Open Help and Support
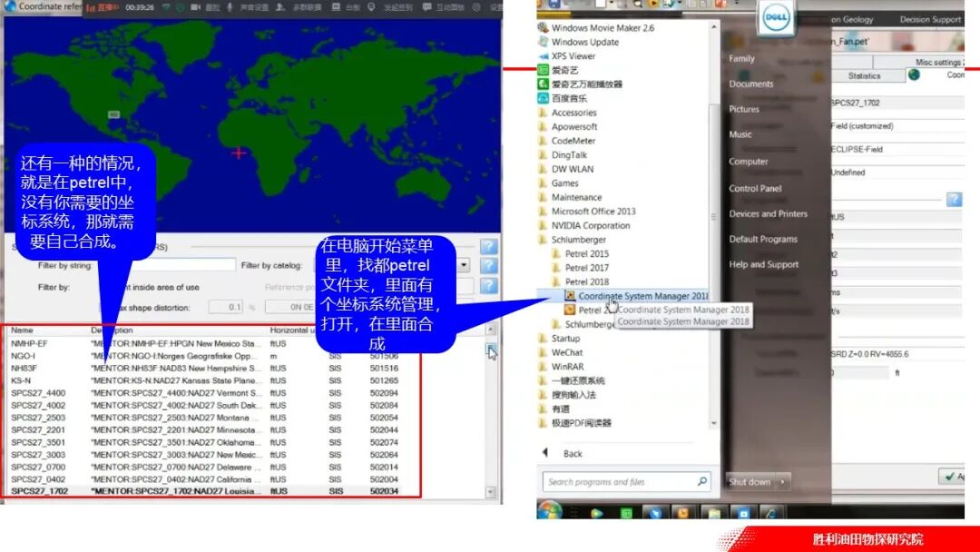Screen dimensions: 980x552 pyautogui.click(x=764, y=264)
